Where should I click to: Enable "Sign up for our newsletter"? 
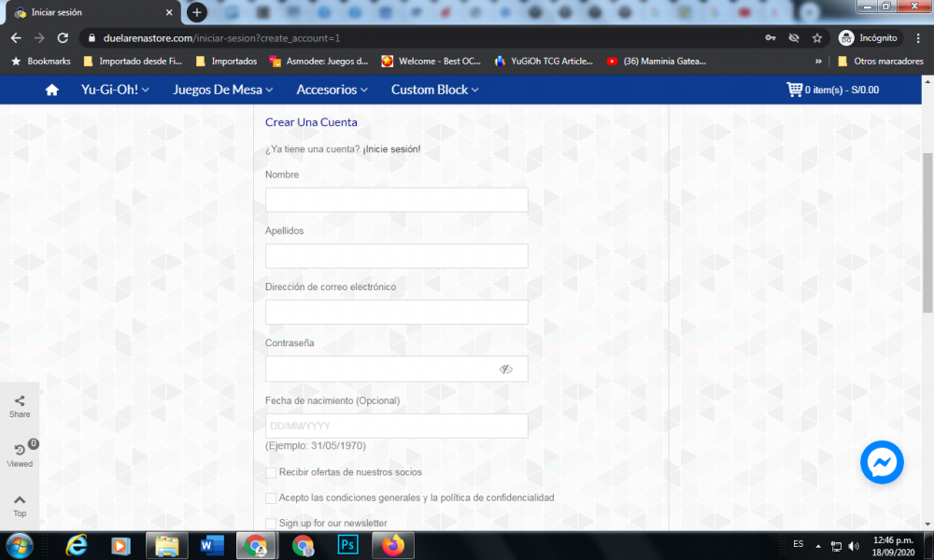(x=272, y=523)
